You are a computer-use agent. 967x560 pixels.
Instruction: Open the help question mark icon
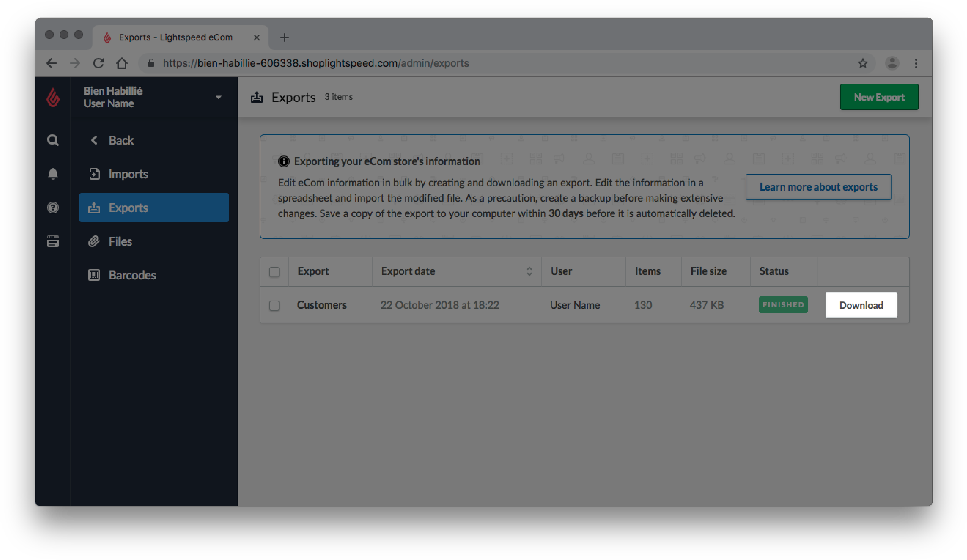pyautogui.click(x=53, y=208)
